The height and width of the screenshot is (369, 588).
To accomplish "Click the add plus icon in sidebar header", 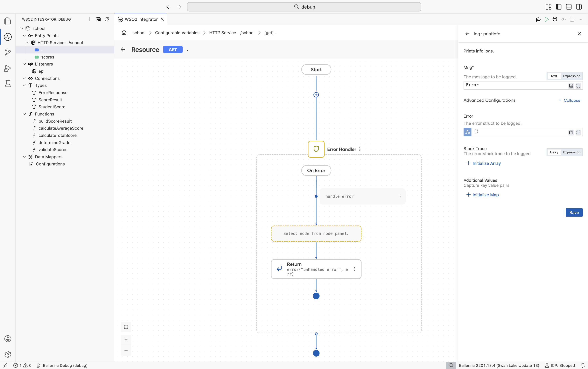I will tap(90, 19).
